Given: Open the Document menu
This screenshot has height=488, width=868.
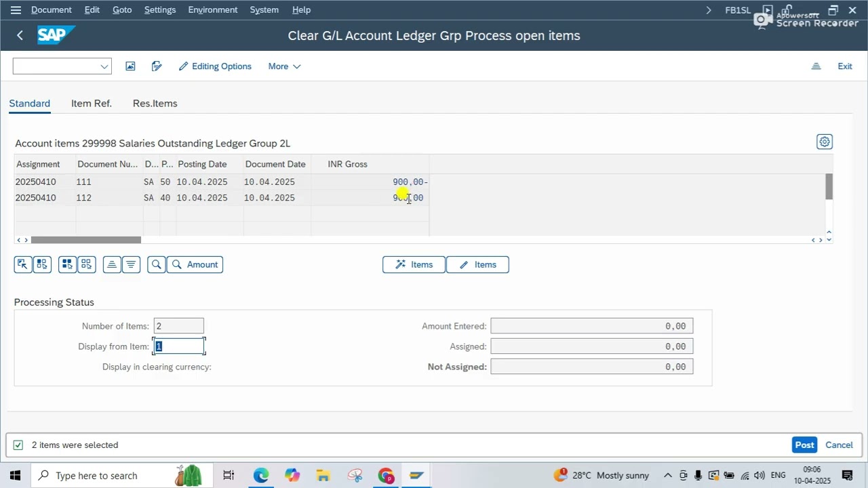Looking at the screenshot, I should (x=52, y=10).
